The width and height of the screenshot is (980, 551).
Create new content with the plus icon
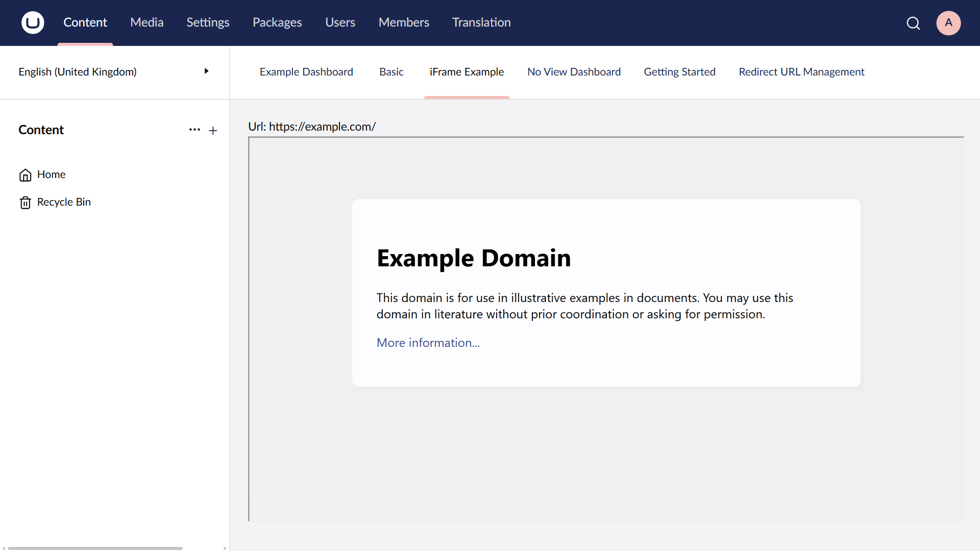213,130
